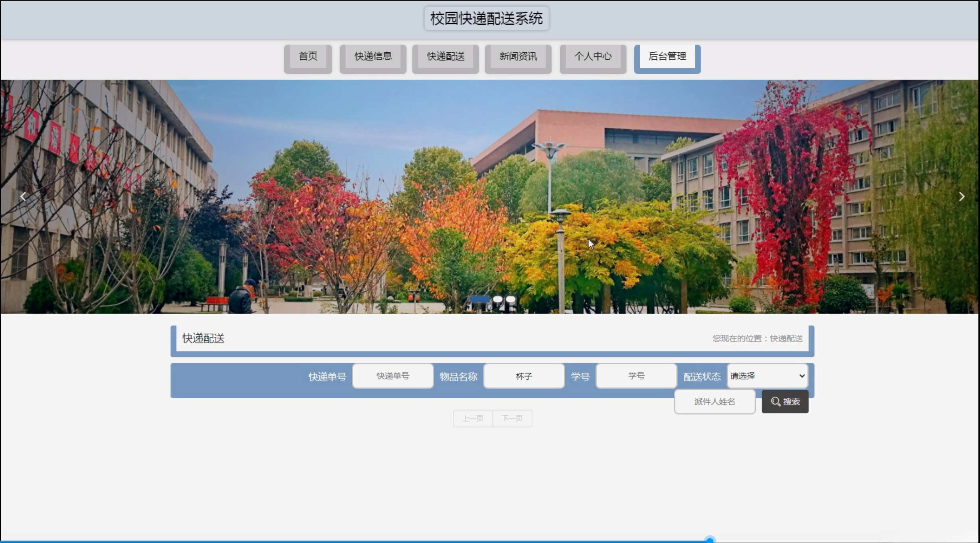Open the 新闻资讯 navigation tab

[518, 56]
